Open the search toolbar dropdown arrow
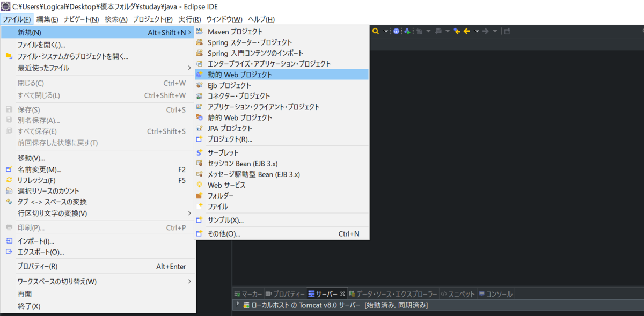The image size is (644, 316). [386, 31]
